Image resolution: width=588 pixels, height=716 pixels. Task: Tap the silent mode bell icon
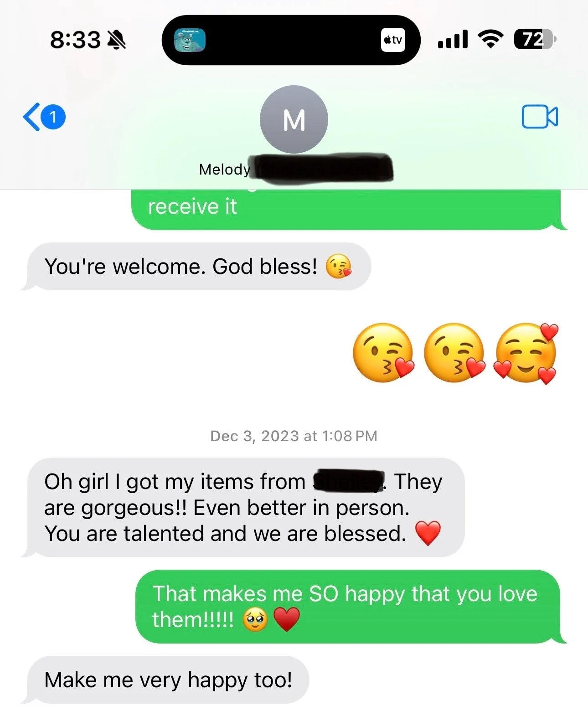116,40
